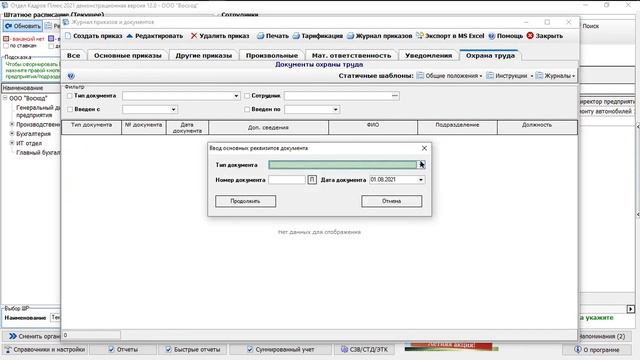The width and height of the screenshot is (640, 360).
Task: Click Экспорт в MS Excel icon
Action: point(420,36)
